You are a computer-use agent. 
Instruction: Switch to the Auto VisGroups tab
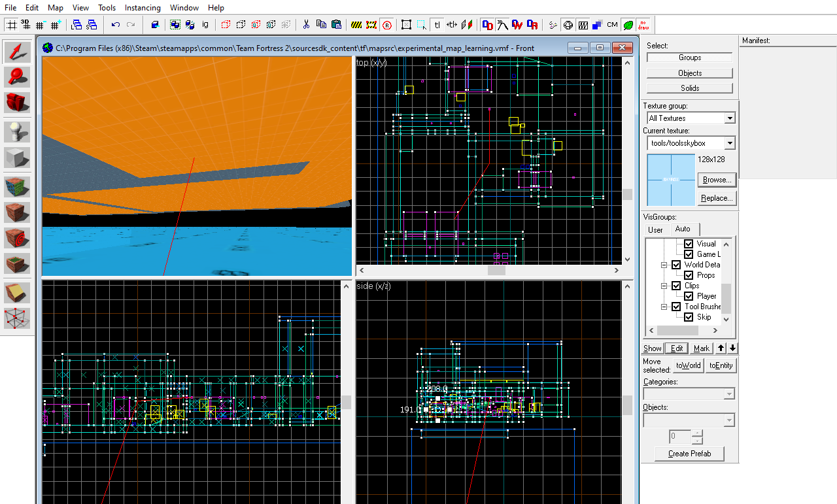pos(683,229)
